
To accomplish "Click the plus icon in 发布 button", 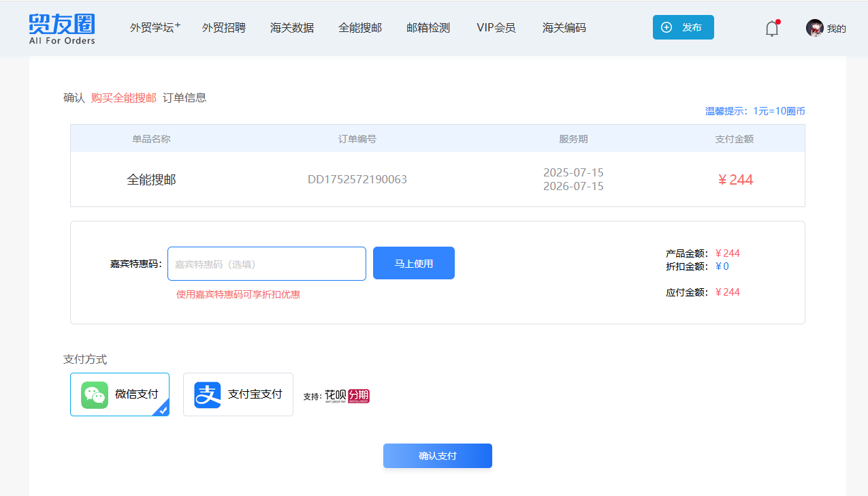I will coord(666,27).
